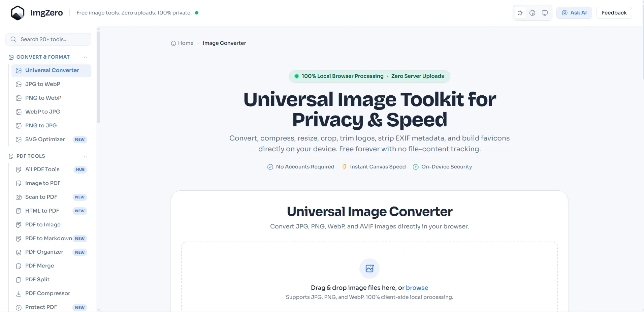Click the Scan to PDF camera icon
The image size is (644, 312).
[x=19, y=197]
